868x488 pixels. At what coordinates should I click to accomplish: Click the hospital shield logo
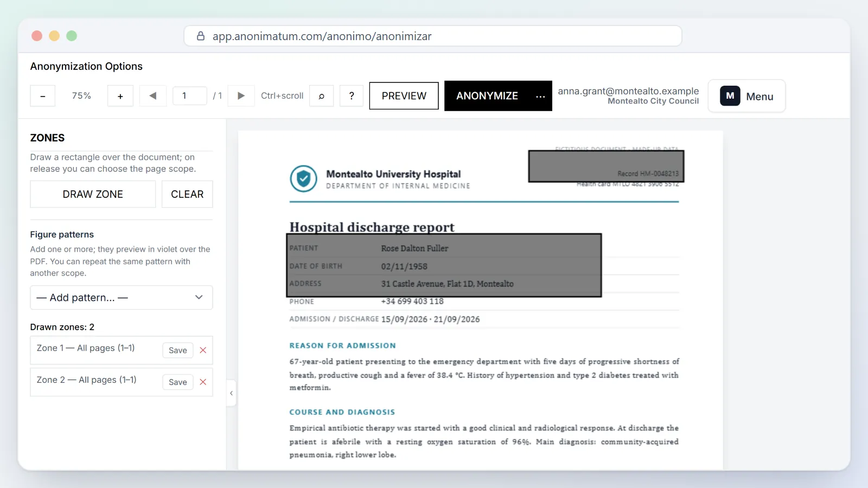(x=303, y=178)
